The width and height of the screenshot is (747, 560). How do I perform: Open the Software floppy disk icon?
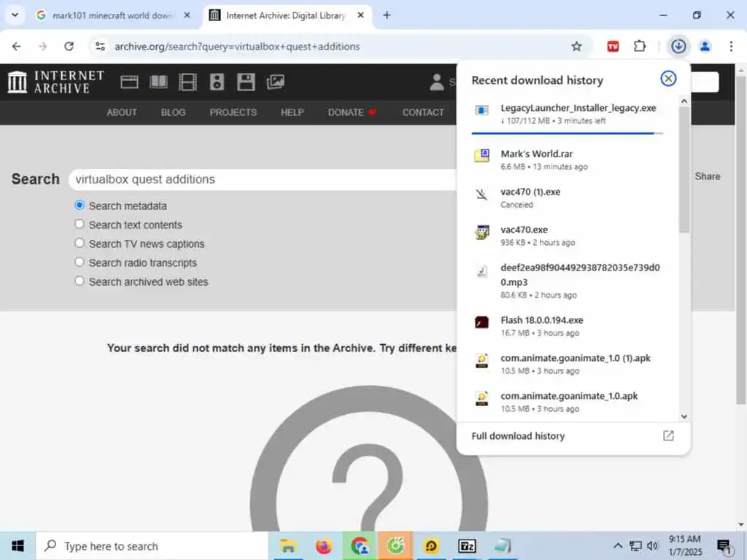(246, 82)
